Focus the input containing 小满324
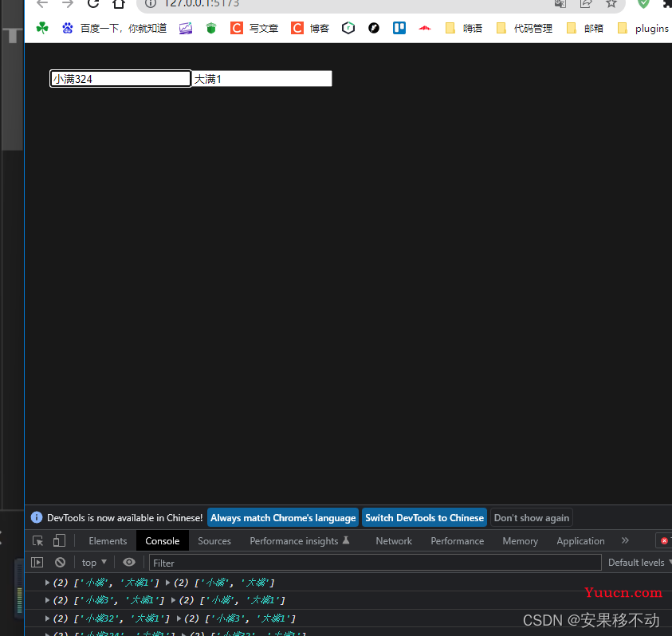The image size is (672, 636). point(120,79)
